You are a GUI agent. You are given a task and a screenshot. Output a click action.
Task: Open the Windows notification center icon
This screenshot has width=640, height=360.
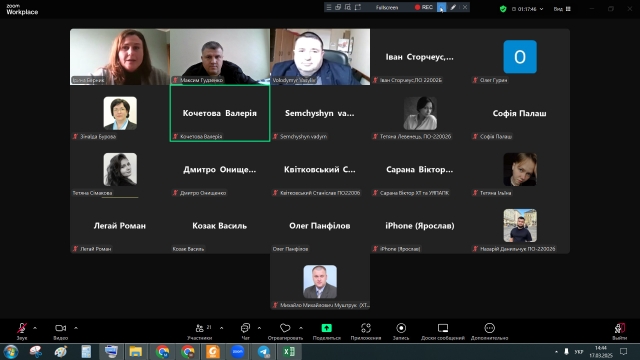point(624,351)
